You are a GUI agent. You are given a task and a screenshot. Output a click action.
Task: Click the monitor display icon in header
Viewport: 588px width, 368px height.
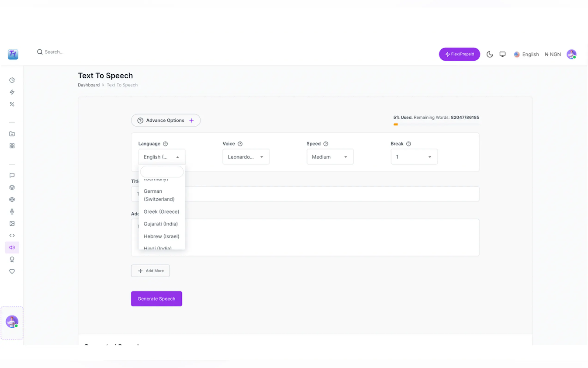(502, 54)
